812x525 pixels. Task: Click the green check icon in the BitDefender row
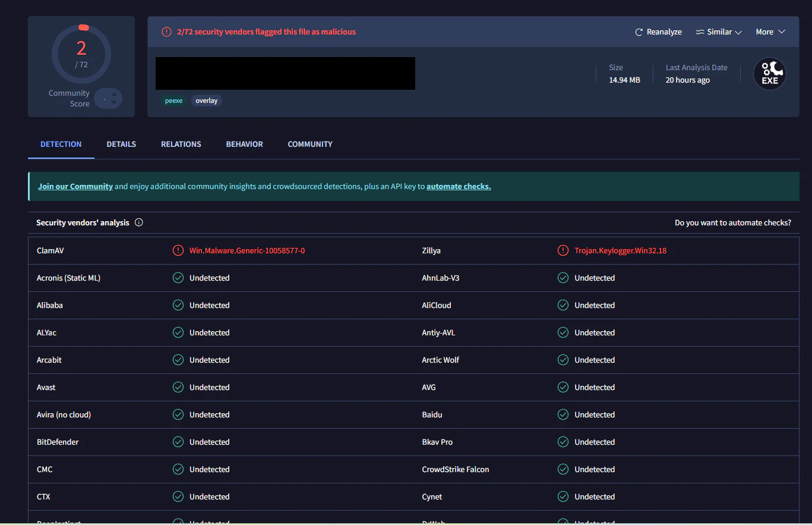click(178, 442)
